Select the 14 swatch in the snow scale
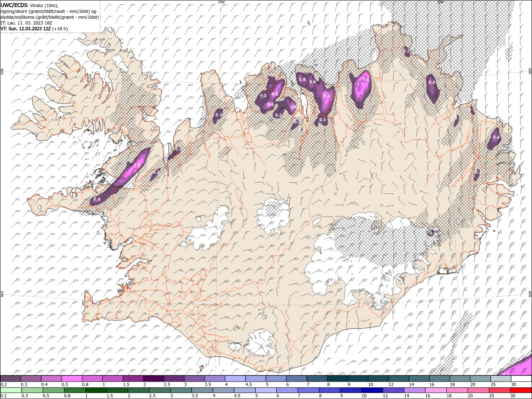The image size is (532, 399). coord(419,379)
